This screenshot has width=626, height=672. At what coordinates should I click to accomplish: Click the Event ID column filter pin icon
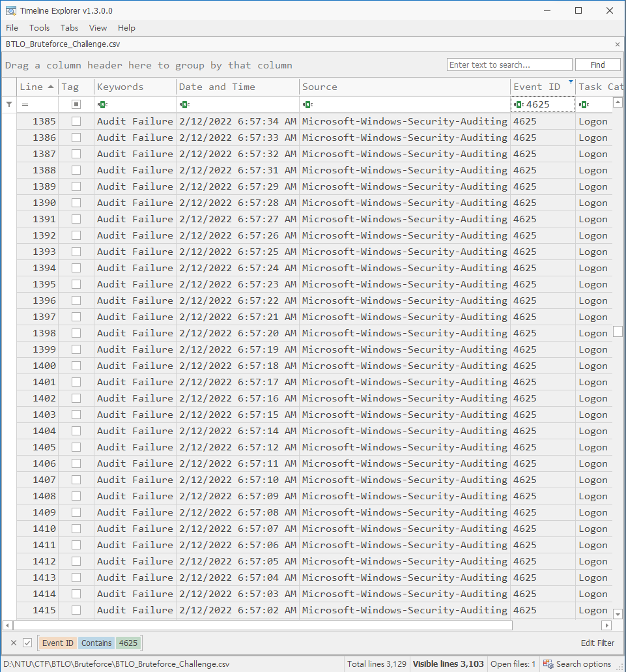(571, 82)
